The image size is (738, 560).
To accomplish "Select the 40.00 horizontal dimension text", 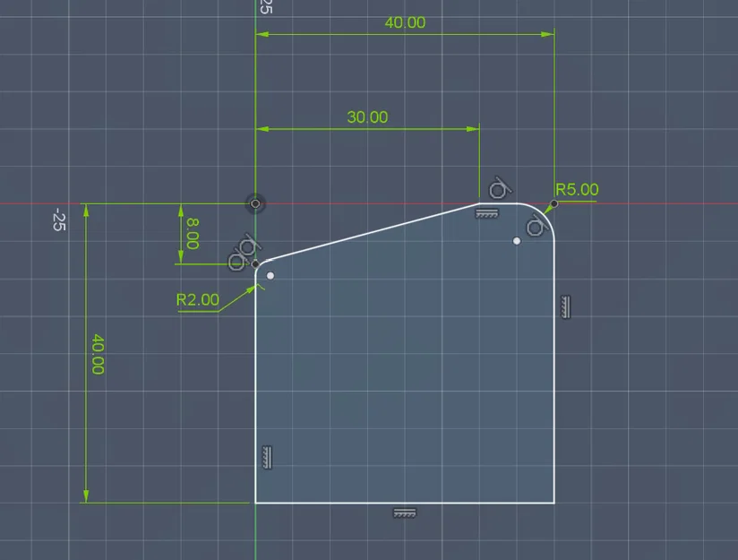I will tap(405, 22).
